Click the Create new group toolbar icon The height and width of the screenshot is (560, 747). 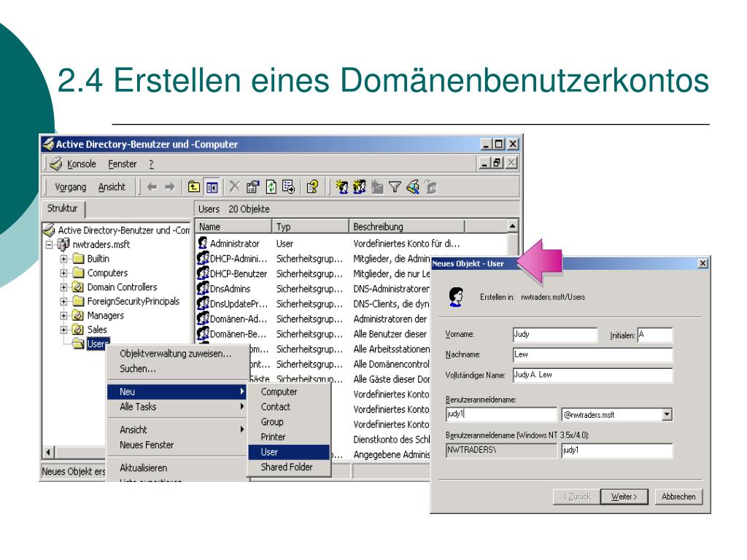click(359, 187)
